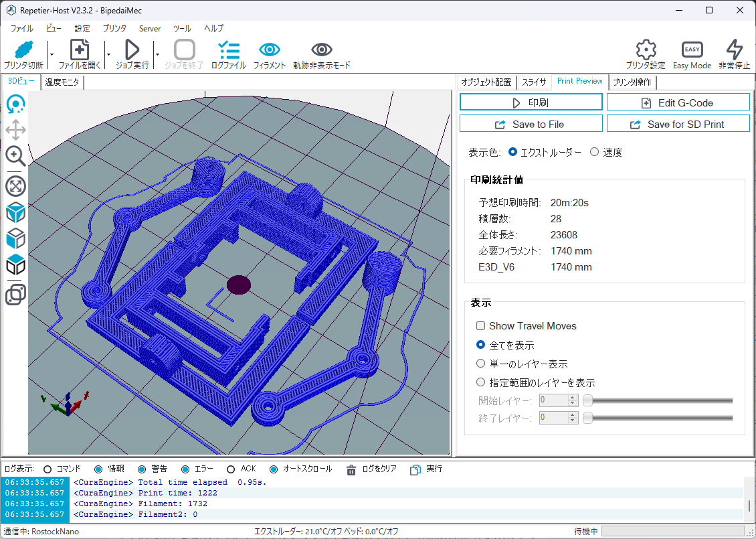
Task: Click the 終了レイヤー number input field
Action: point(554,418)
